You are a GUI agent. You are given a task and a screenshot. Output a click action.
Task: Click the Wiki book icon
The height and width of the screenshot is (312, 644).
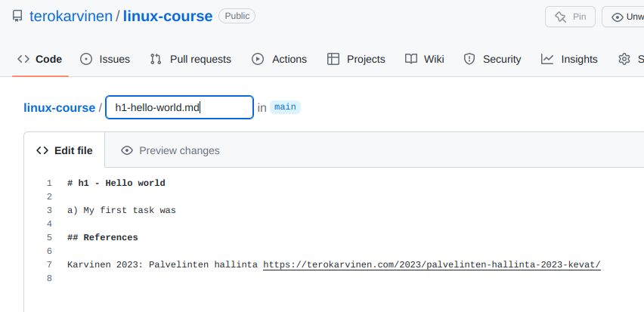pos(411,59)
